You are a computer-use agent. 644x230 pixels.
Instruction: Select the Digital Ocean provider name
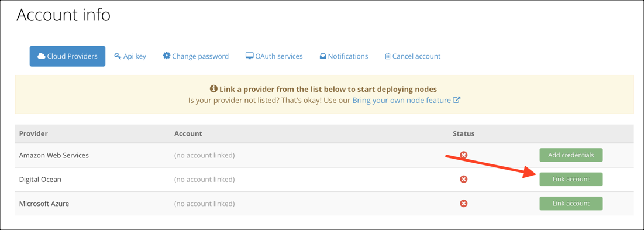pos(40,180)
